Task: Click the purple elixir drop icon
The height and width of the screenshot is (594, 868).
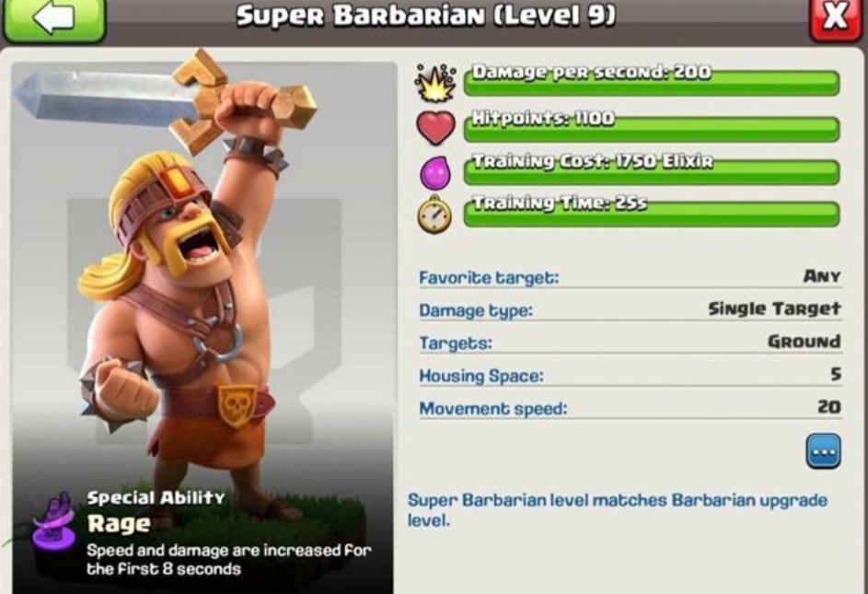Action: pos(435,171)
